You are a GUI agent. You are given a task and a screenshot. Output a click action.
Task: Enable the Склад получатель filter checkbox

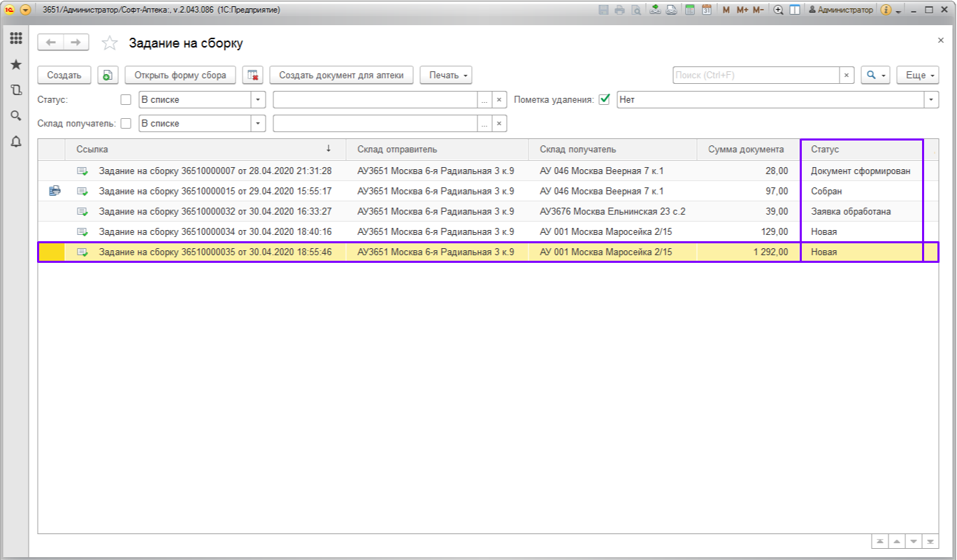(x=126, y=124)
